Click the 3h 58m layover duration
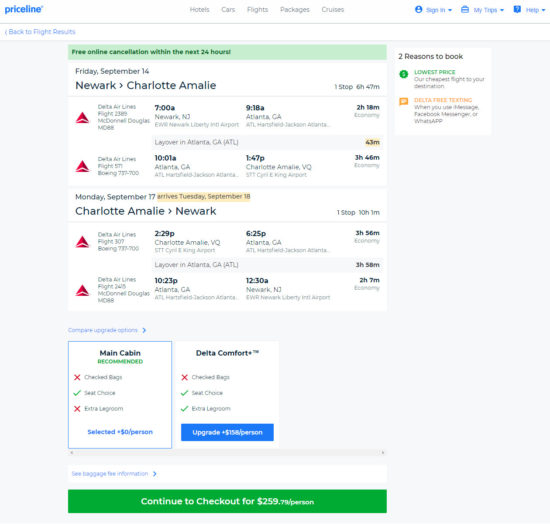 coord(368,265)
